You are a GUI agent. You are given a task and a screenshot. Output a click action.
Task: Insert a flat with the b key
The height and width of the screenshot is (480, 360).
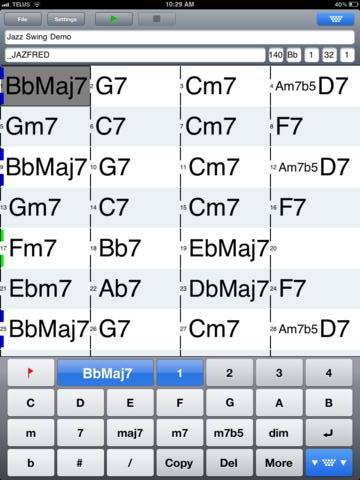tap(31, 463)
